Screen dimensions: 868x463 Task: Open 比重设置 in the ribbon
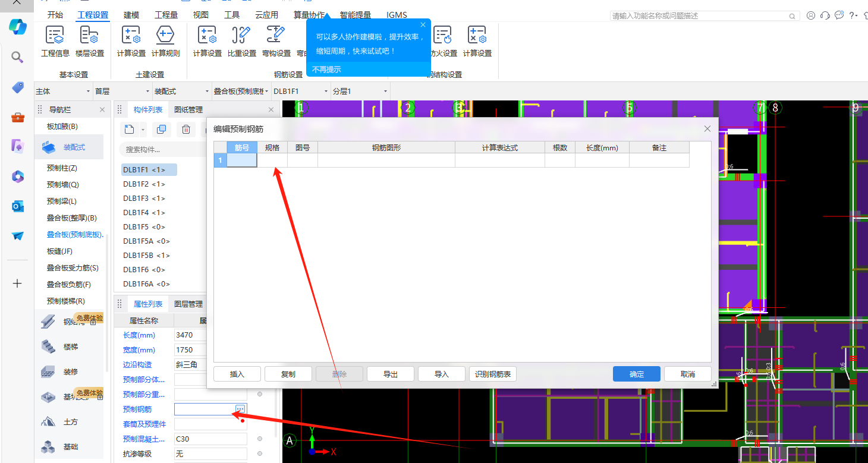[241, 42]
